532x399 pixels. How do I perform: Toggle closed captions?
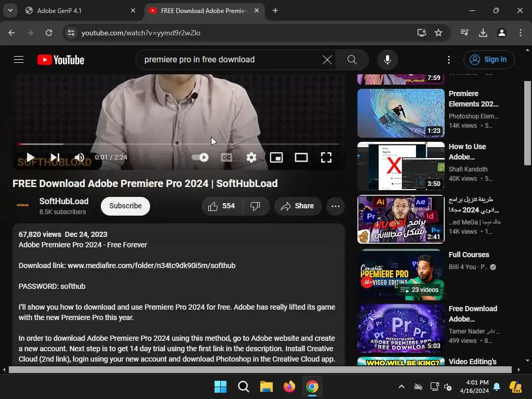coord(227,157)
